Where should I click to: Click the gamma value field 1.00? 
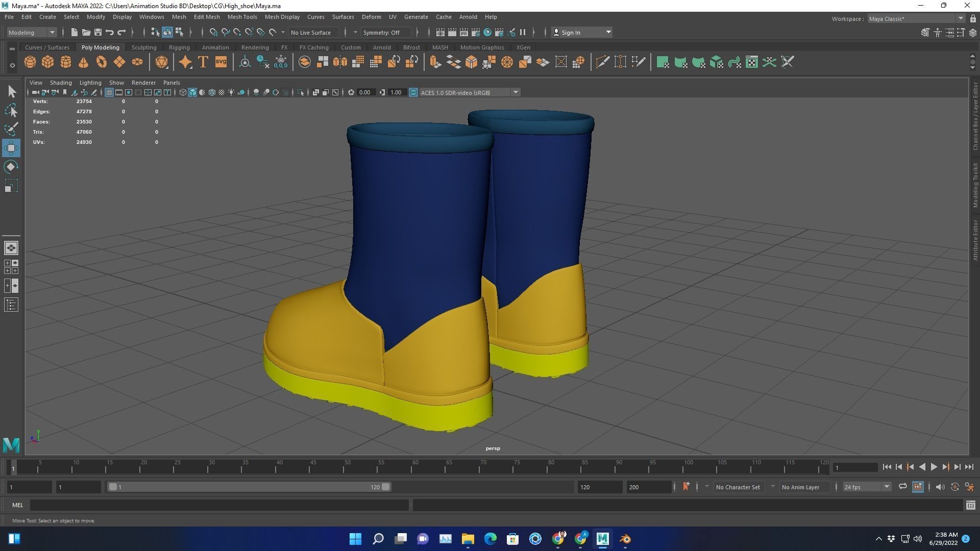tap(397, 92)
